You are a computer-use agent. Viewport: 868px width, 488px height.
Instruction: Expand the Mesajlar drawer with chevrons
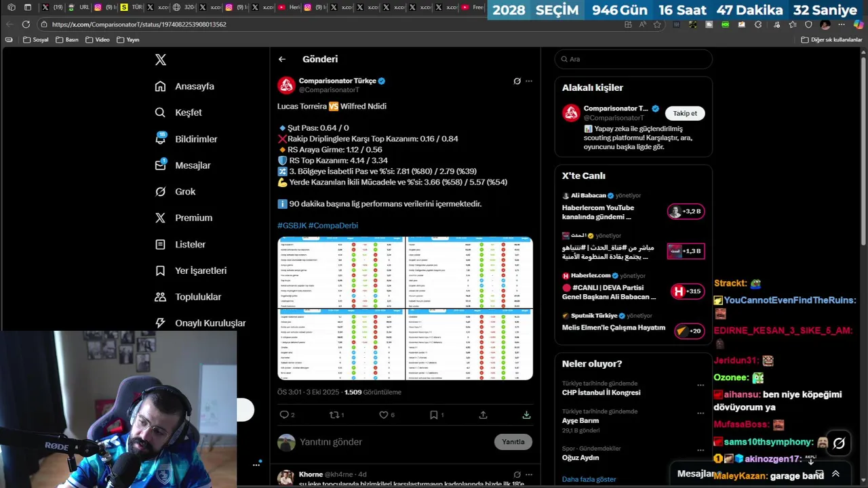835,474
